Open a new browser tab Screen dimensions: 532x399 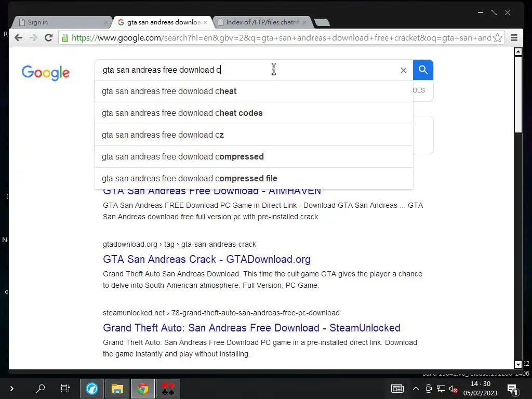322,22
